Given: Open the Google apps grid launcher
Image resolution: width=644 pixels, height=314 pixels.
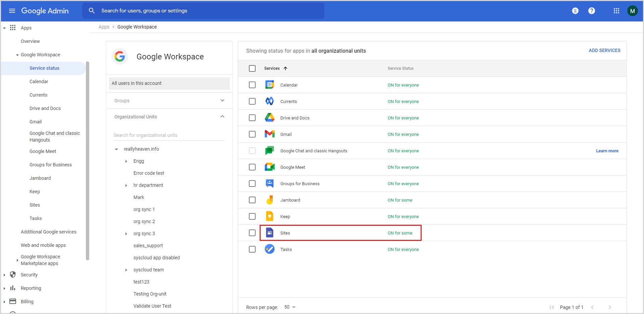Looking at the screenshot, I should [616, 11].
